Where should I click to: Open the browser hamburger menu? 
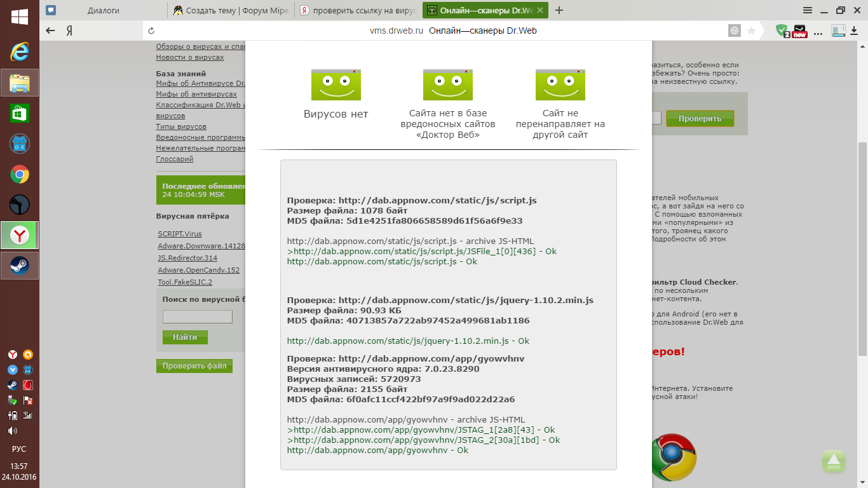point(807,10)
